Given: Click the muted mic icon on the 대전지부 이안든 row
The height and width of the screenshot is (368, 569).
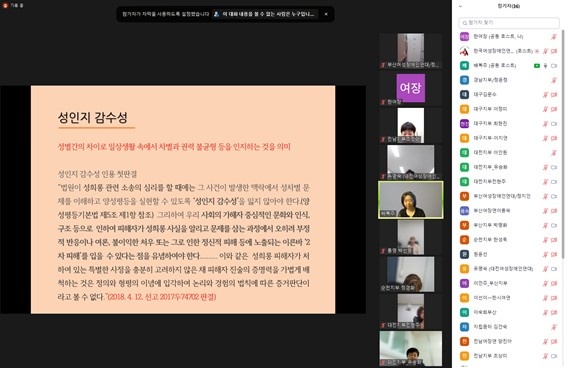Looking at the screenshot, I should click(554, 153).
